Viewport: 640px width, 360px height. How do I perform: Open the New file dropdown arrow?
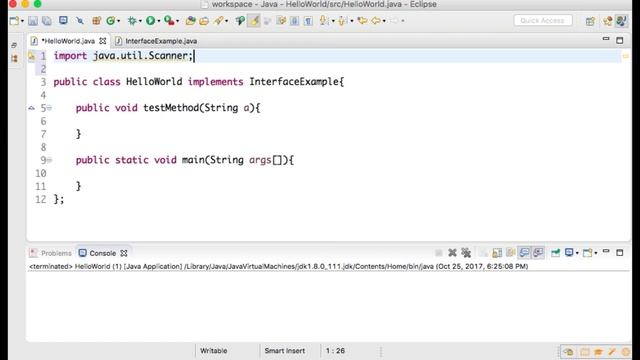pos(22,21)
